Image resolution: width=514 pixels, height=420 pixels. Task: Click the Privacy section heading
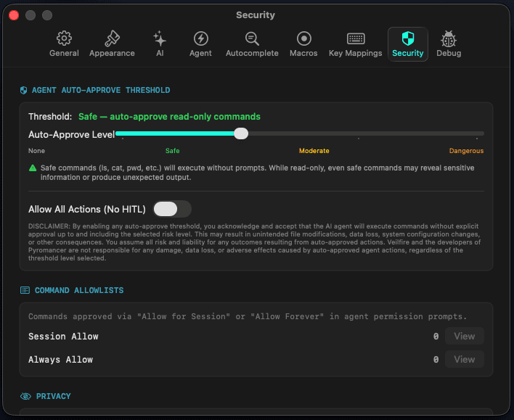coord(54,396)
